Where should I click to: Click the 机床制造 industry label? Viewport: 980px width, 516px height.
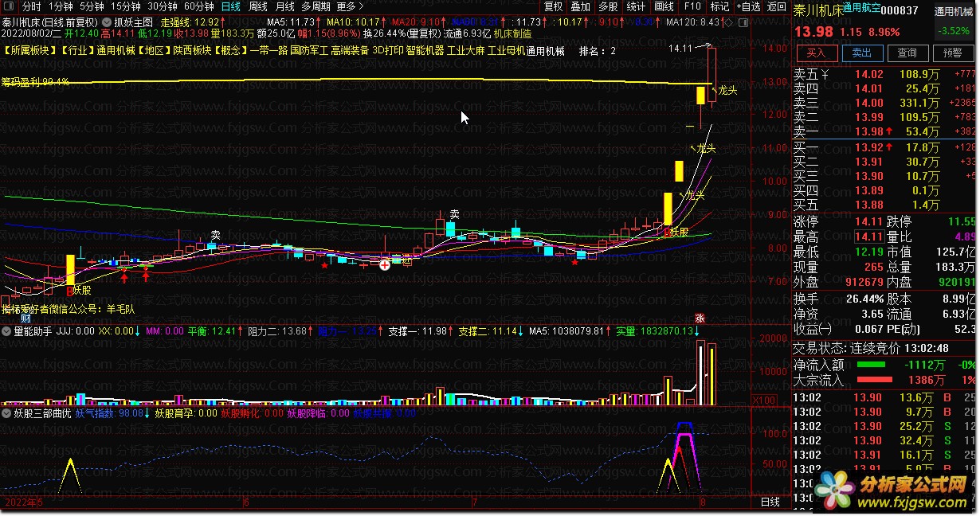(x=512, y=34)
